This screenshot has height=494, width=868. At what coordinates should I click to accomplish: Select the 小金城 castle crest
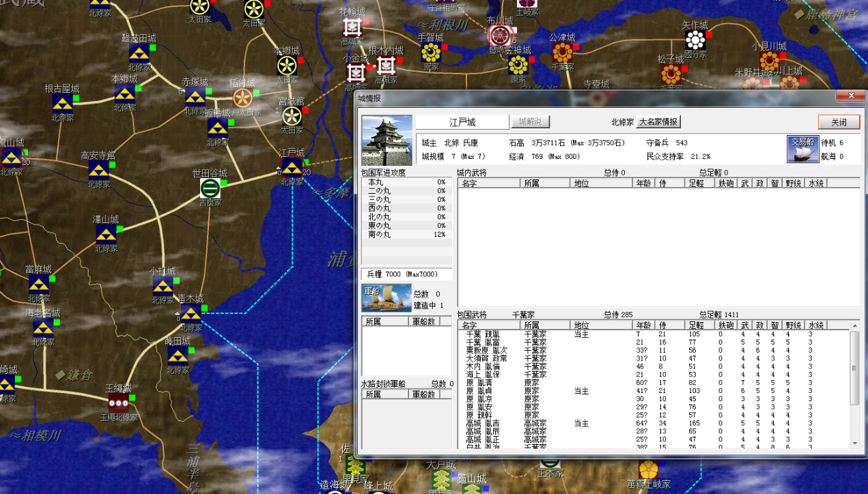click(356, 72)
